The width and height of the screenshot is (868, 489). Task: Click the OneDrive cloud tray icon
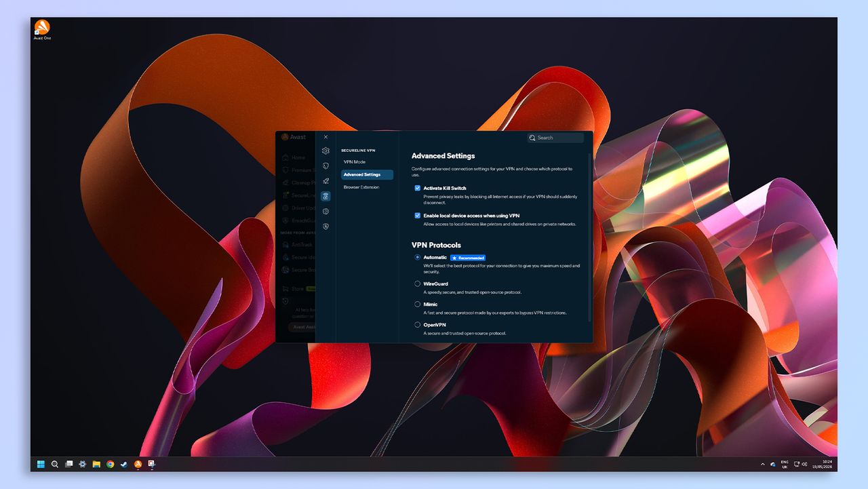772,465
